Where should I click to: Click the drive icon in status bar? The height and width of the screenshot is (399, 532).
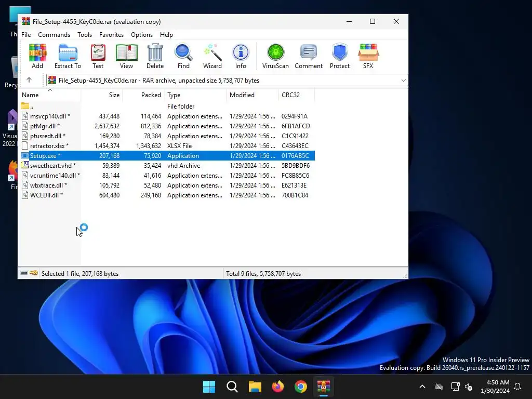(x=24, y=273)
